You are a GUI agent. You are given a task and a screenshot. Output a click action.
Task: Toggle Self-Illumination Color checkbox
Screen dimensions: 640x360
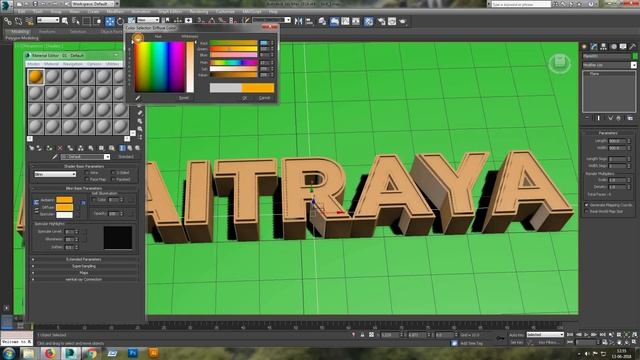coord(94,200)
